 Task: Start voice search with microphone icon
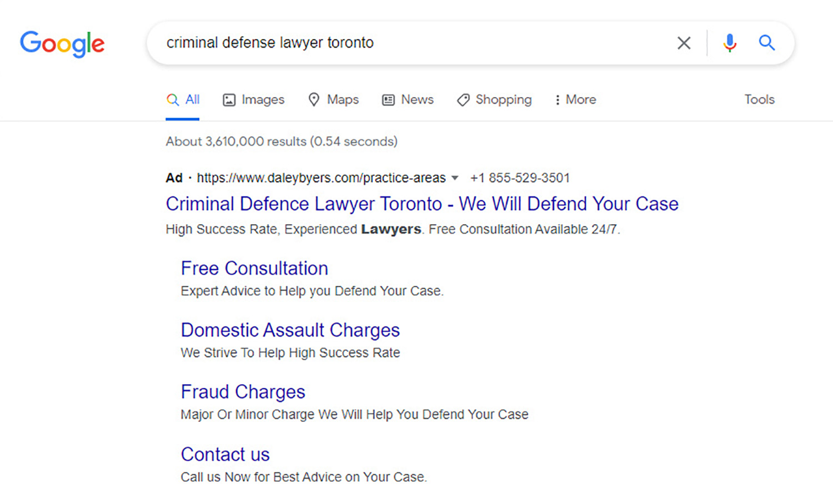click(730, 43)
